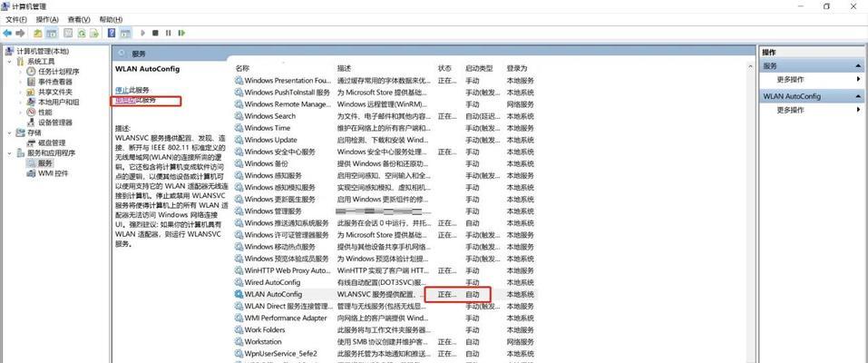
Task: Select WMI 控件 icon in tree
Action: click(x=32, y=173)
